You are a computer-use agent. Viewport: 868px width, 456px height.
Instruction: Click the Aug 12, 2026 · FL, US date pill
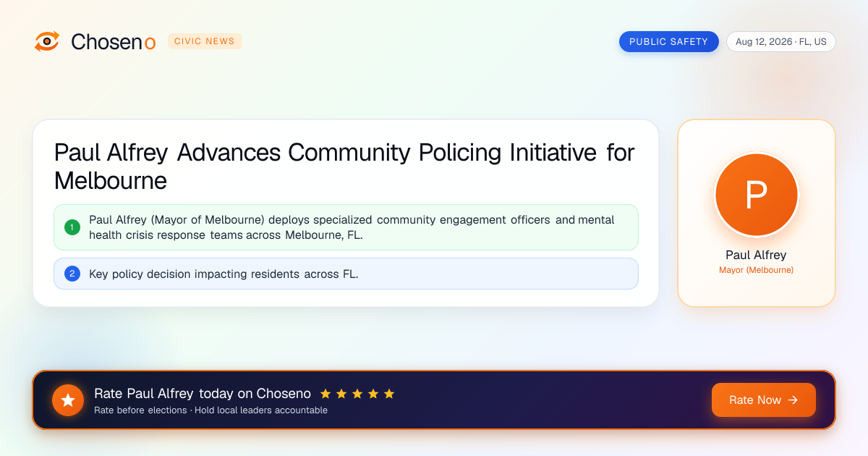click(x=780, y=41)
